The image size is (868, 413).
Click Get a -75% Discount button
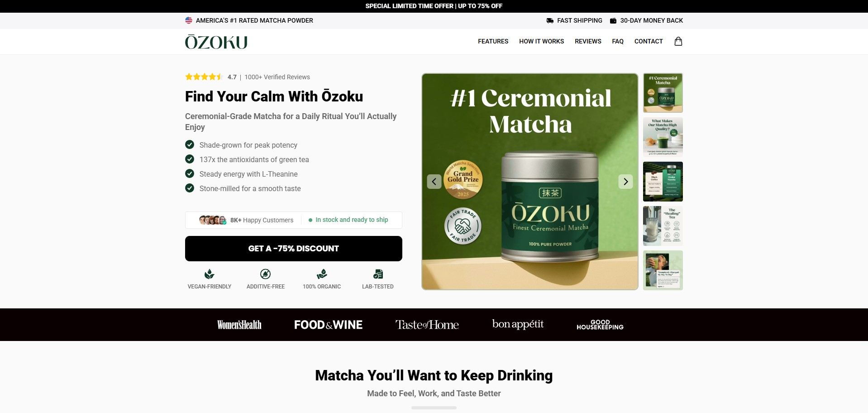293,249
